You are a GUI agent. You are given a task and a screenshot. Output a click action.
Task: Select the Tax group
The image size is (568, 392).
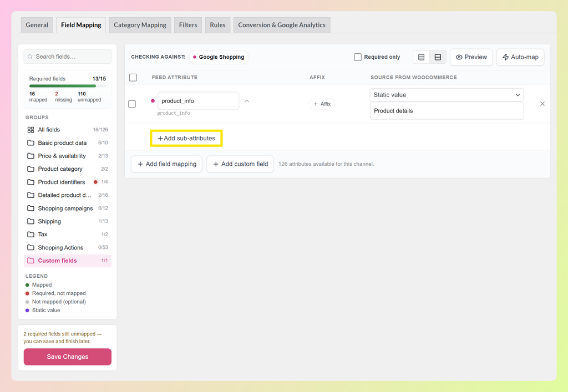click(67, 234)
